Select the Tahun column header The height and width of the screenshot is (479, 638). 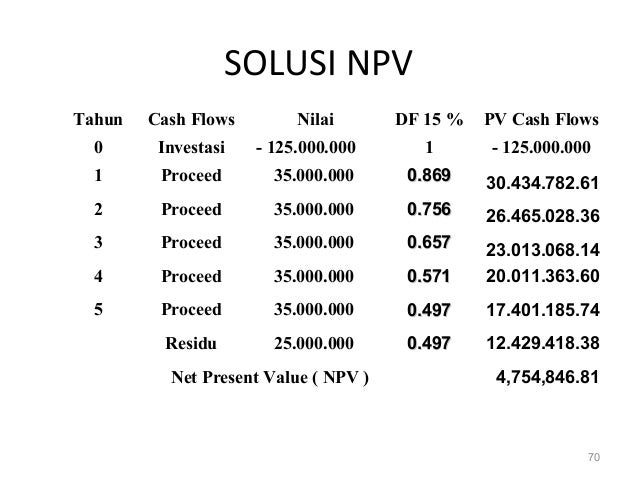[x=98, y=119]
